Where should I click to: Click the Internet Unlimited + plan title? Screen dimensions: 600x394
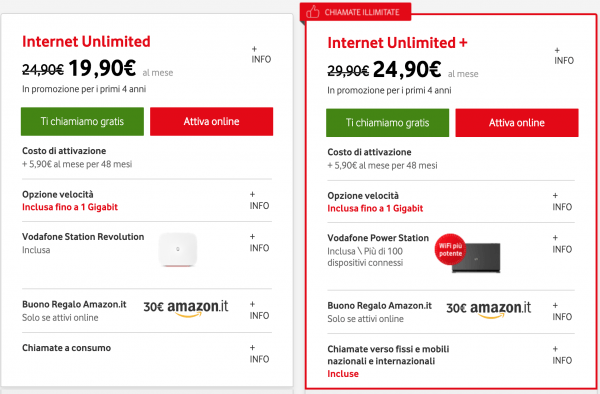398,42
